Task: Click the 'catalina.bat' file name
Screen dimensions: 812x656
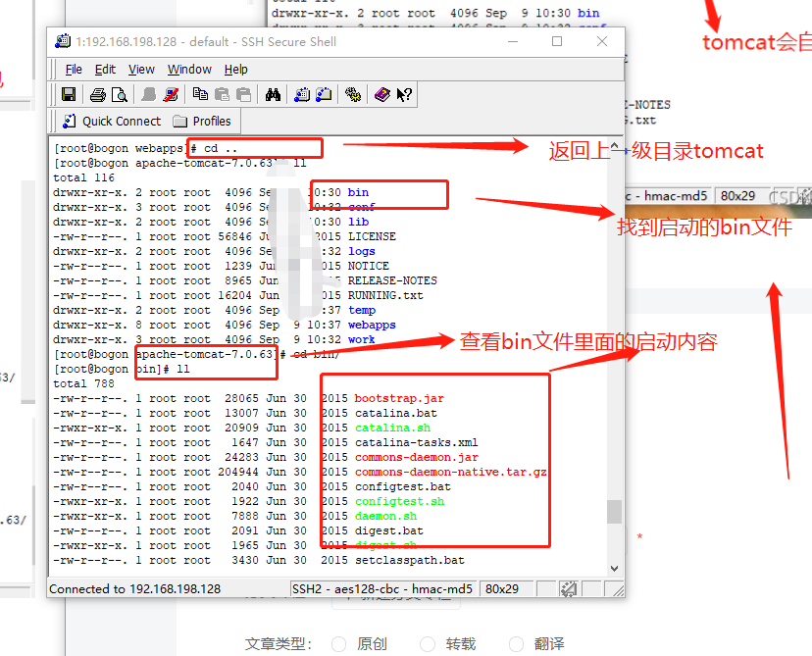Action: click(396, 413)
